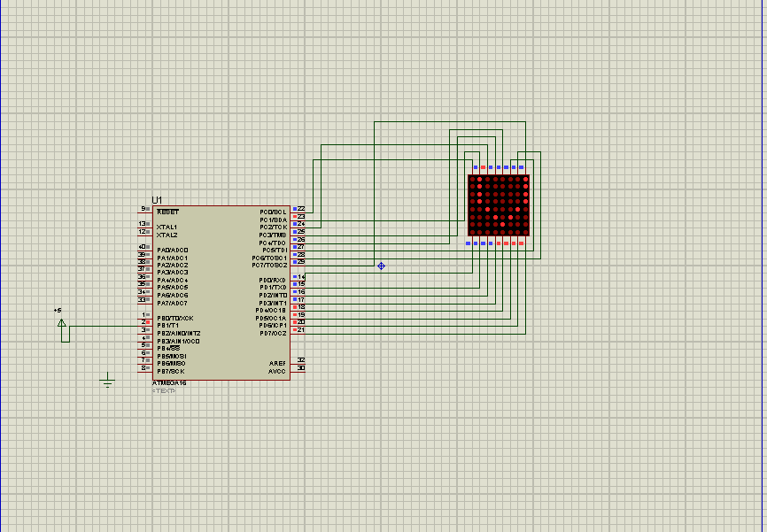Click pin number 21 on the chip
The height and width of the screenshot is (532, 767).
(x=301, y=330)
